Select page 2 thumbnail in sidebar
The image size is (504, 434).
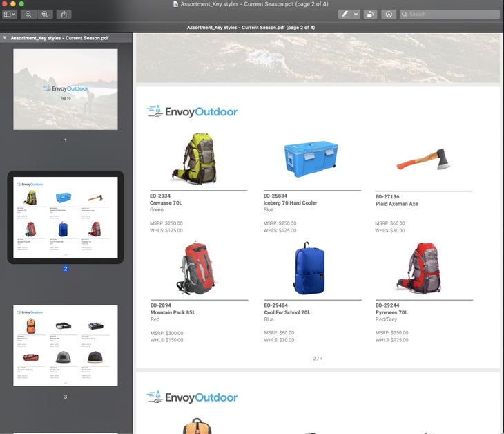pyautogui.click(x=66, y=217)
